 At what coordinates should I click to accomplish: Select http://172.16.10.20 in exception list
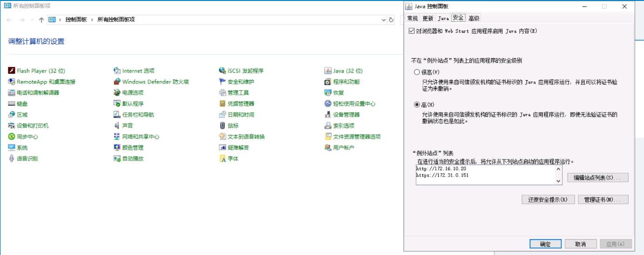pos(441,168)
